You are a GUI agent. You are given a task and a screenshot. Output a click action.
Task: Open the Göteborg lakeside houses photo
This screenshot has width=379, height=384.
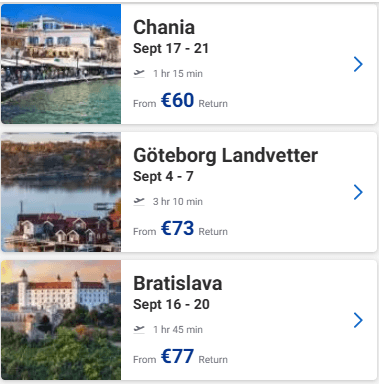pos(61,192)
